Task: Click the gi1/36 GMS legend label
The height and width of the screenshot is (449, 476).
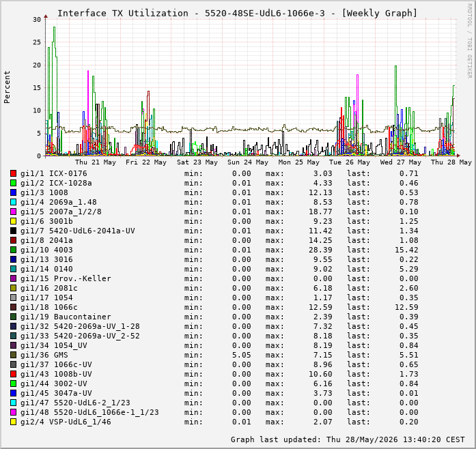Action: coord(44,355)
